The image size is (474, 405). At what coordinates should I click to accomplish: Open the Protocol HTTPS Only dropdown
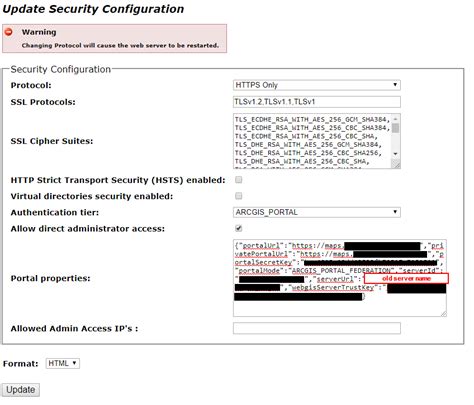[317, 85]
